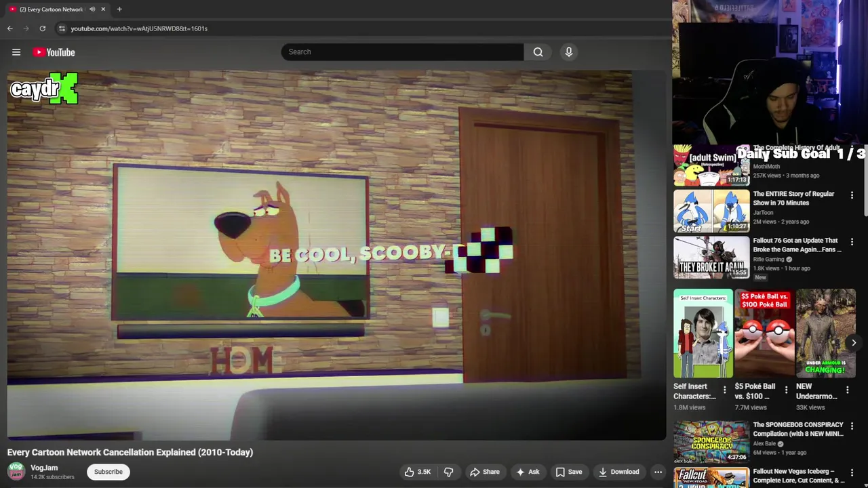View site information icon in address bar
This screenshot has height=488, width=868.
[x=62, y=28]
